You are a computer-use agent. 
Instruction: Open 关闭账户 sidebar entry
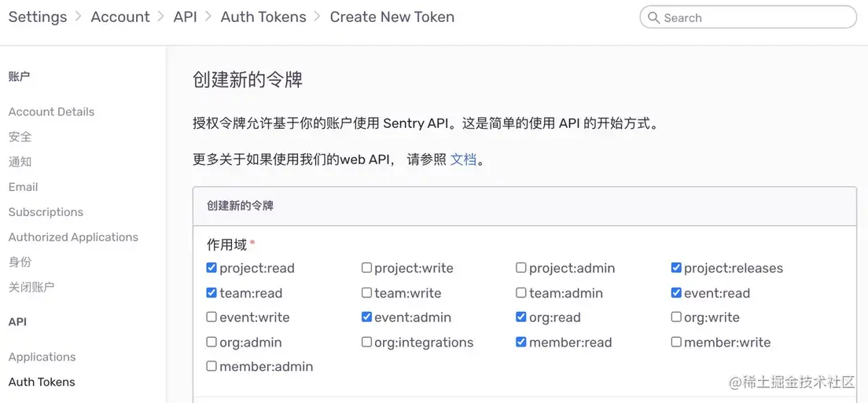point(31,288)
